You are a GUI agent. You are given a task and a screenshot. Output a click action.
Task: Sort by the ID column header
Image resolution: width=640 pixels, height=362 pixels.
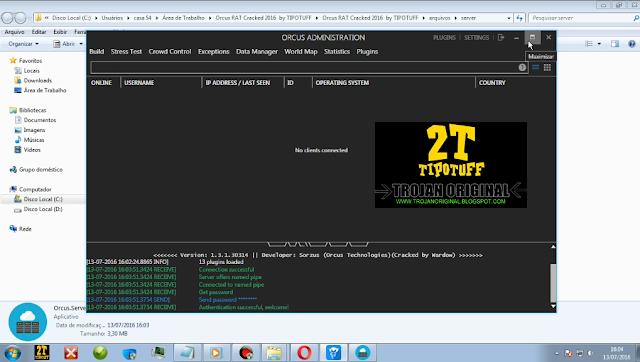[x=290, y=82]
